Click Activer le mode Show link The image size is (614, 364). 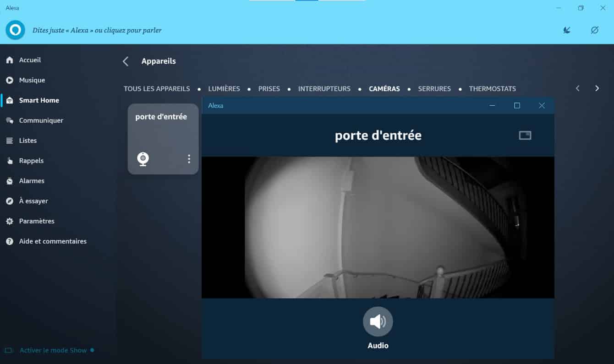tap(53, 350)
